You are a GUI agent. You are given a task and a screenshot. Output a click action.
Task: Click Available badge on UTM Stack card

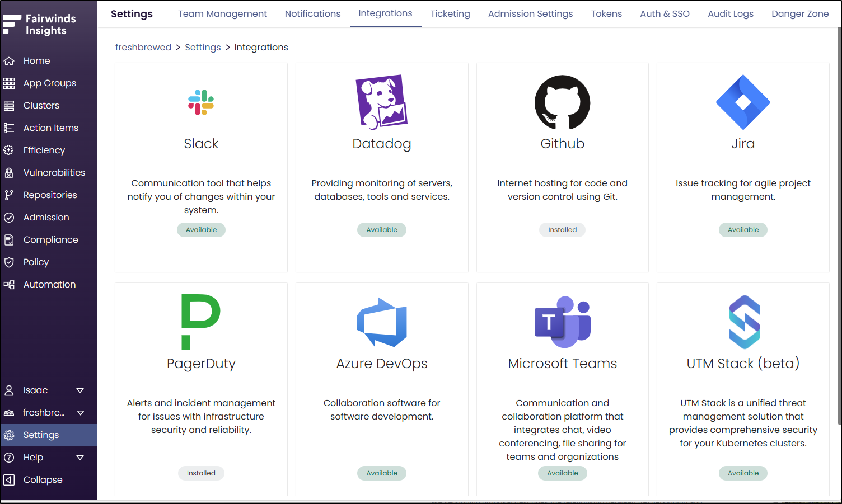(743, 473)
